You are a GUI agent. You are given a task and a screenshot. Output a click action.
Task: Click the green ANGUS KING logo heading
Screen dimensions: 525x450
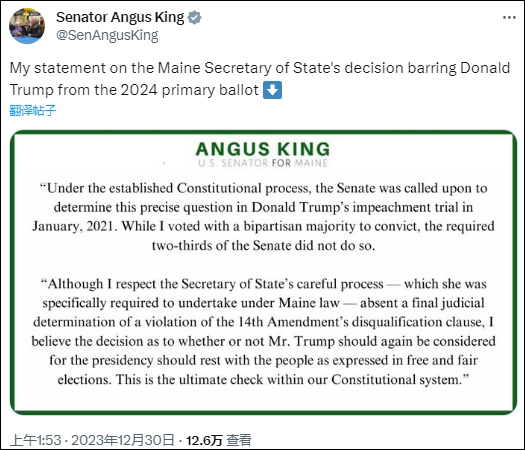(263, 149)
